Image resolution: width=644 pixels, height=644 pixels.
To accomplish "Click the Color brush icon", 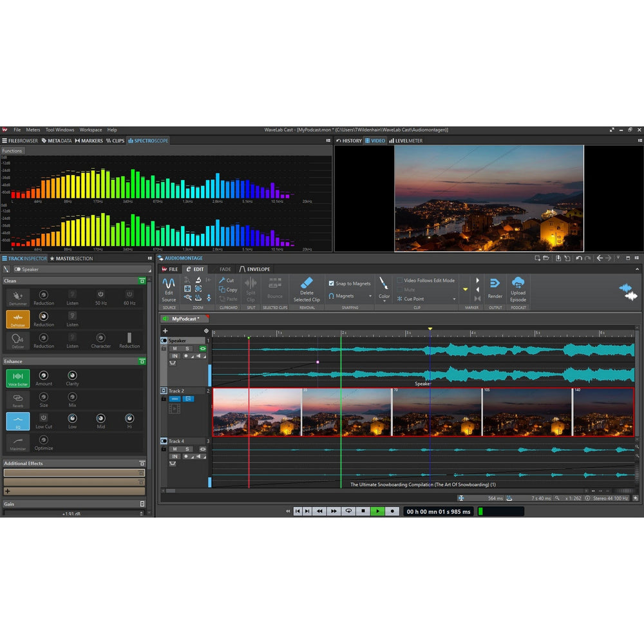I will pyautogui.click(x=384, y=283).
